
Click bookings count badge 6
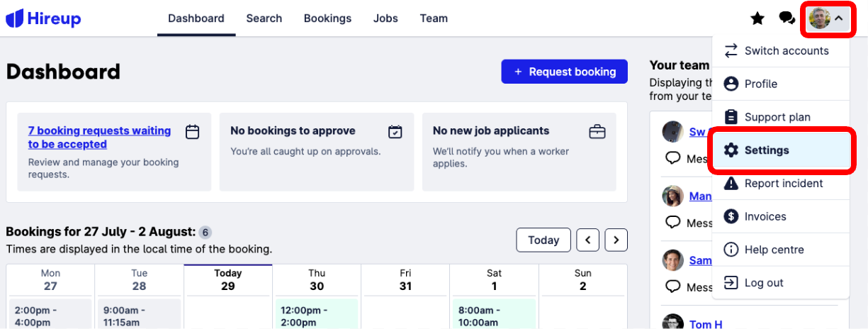pyautogui.click(x=205, y=233)
